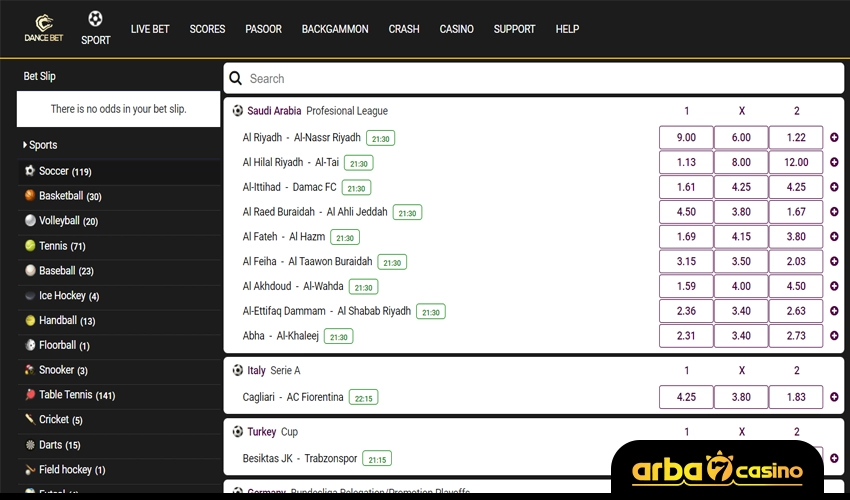The height and width of the screenshot is (500, 850).
Task: Click the Darts icon in sports list
Action: click(30, 445)
